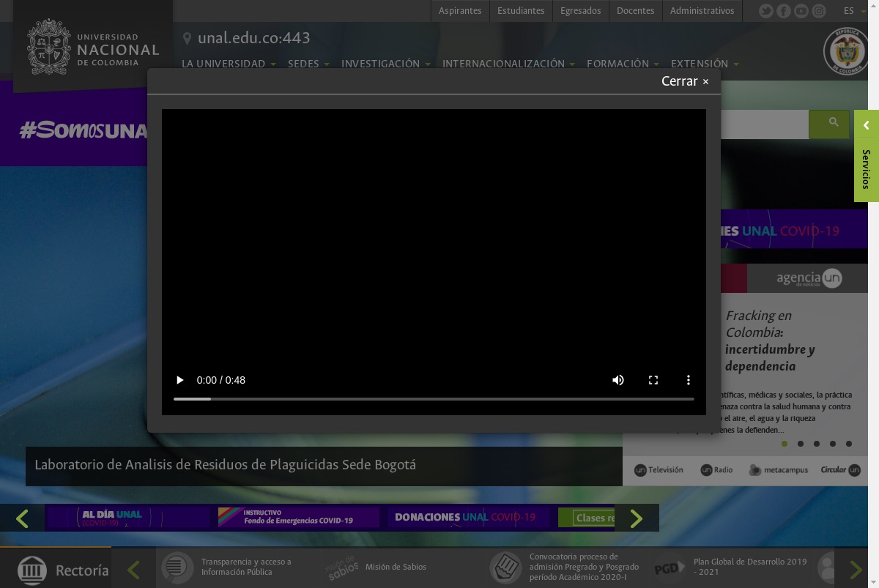Go to previous item in Rectoría carousel

[x=133, y=569]
